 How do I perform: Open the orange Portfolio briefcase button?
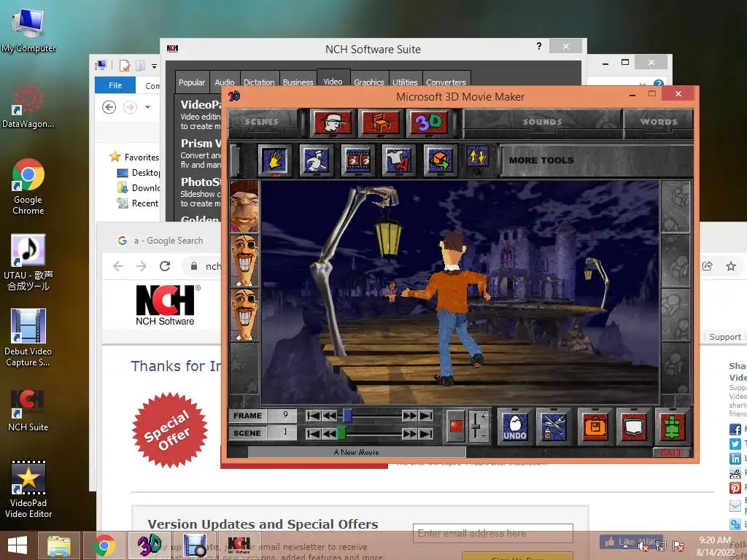(x=595, y=425)
